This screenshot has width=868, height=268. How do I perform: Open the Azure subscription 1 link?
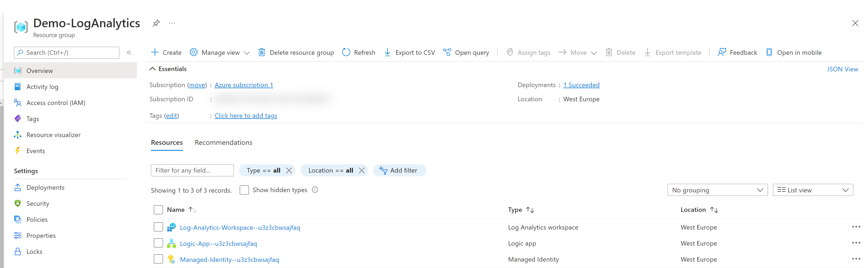tap(243, 85)
